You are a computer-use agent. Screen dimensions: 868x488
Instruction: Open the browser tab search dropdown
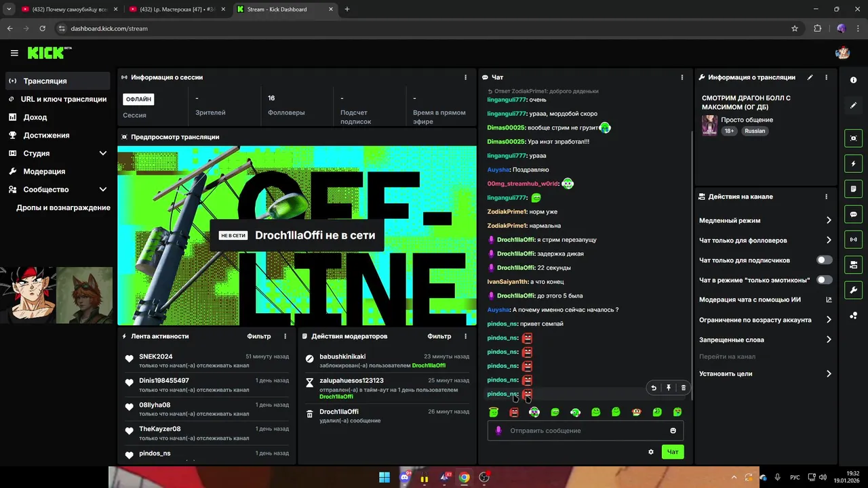(x=9, y=9)
